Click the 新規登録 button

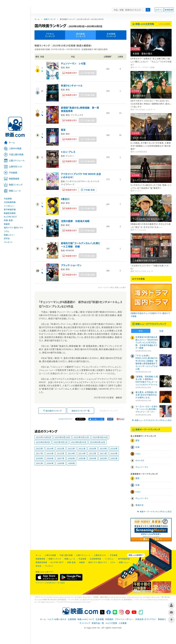point(169,10)
